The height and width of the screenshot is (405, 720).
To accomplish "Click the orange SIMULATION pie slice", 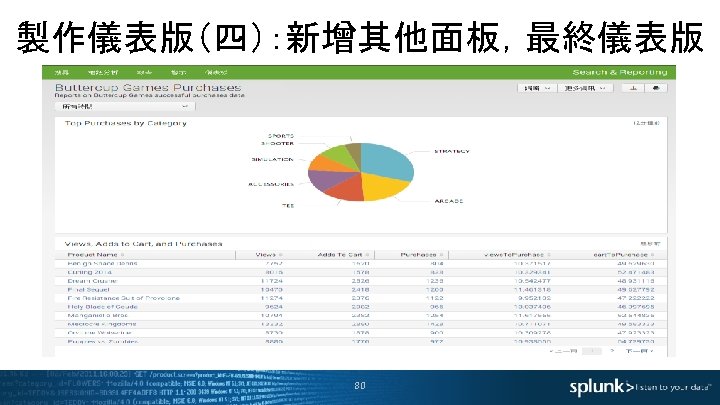I will [x=327, y=164].
